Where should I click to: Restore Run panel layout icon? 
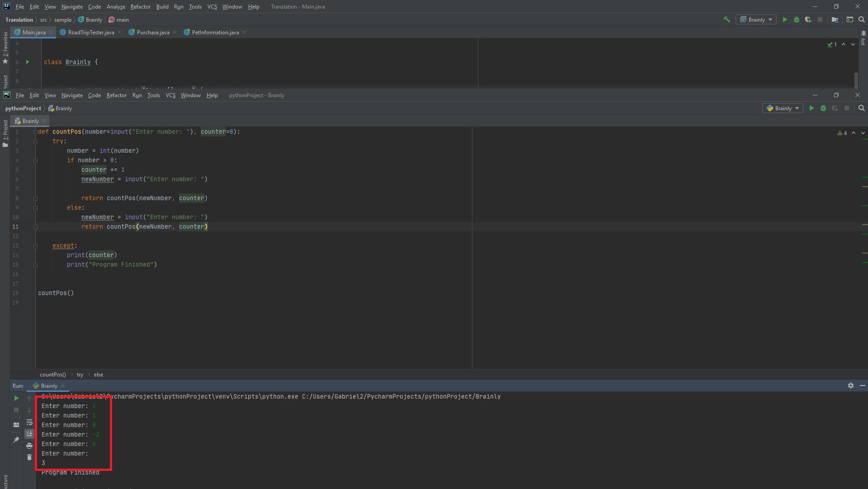pos(16,425)
